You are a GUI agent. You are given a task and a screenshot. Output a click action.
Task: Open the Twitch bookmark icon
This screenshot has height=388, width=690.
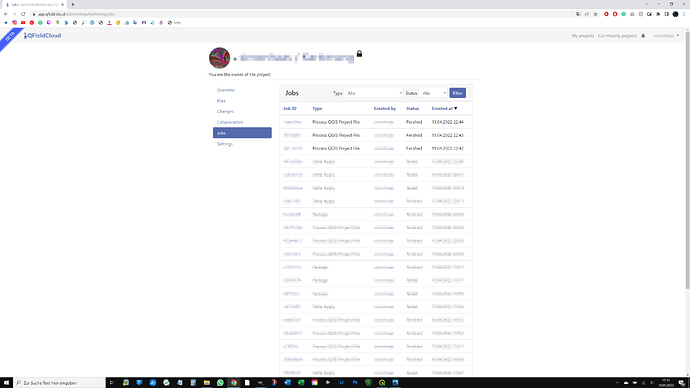point(49,22)
